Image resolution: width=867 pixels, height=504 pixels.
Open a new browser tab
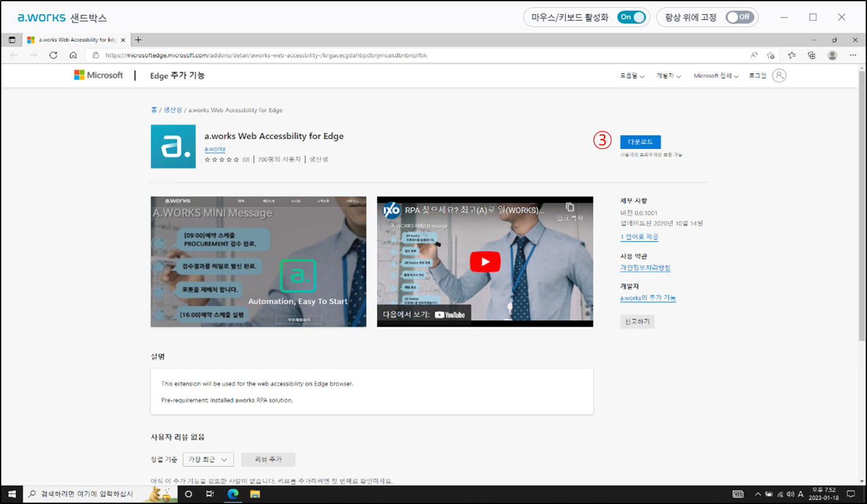(138, 40)
